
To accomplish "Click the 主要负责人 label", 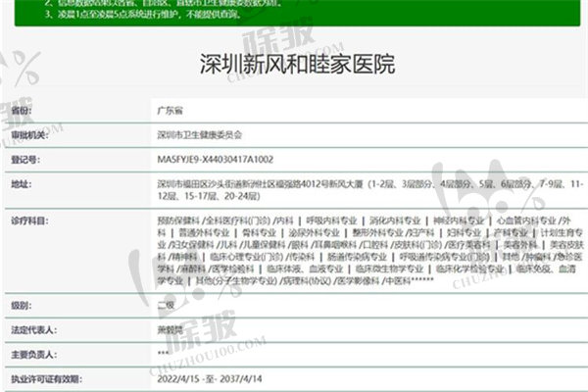I will (33, 355).
